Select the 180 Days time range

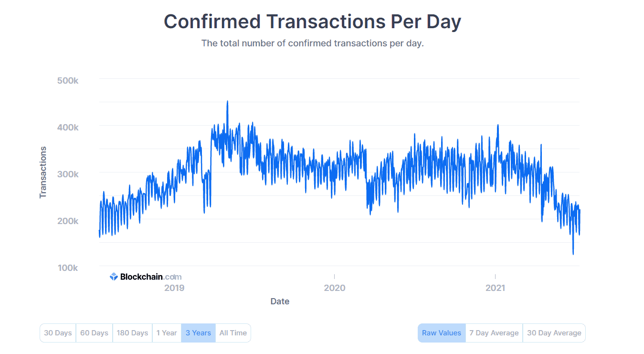(132, 333)
